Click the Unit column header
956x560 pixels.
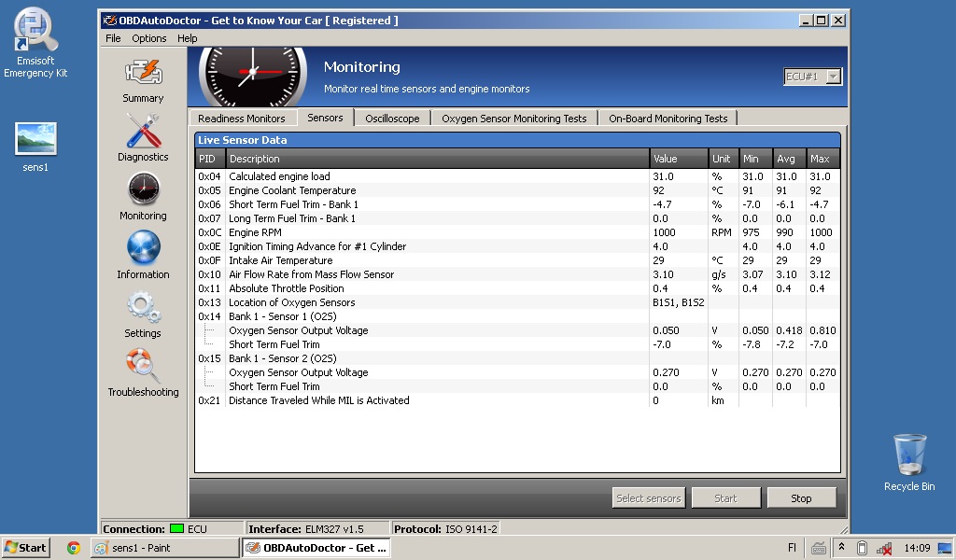click(724, 159)
